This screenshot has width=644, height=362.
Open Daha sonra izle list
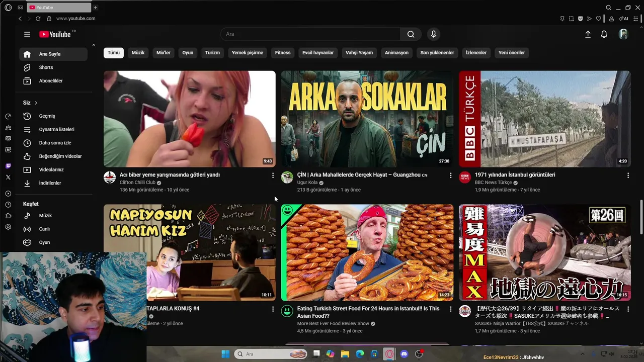[x=53, y=143]
